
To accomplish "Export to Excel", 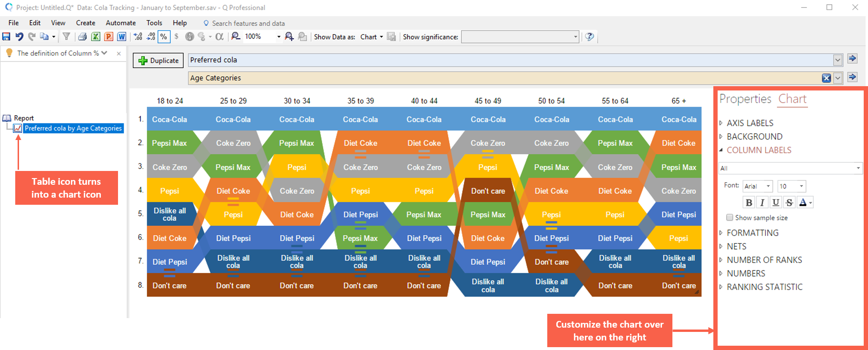I will (x=96, y=37).
